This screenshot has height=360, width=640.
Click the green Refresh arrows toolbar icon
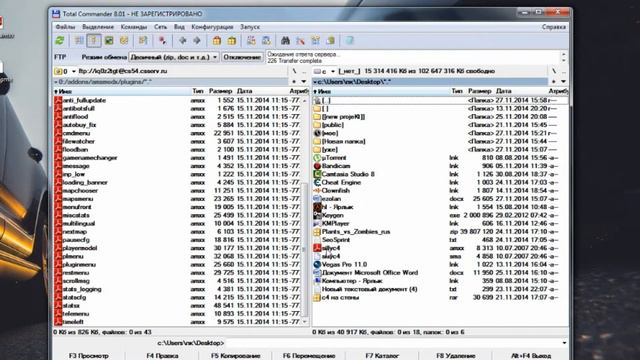(60, 40)
